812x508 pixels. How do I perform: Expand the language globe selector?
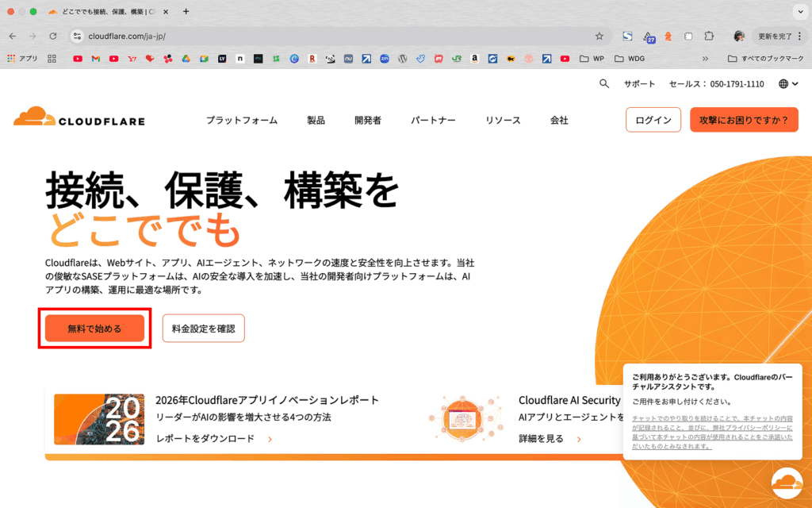coord(787,83)
